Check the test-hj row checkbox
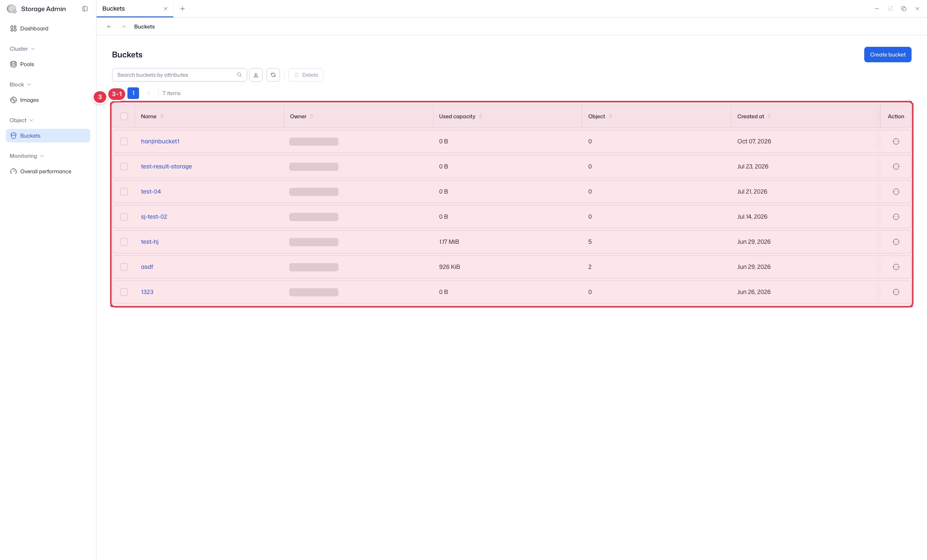This screenshot has height=560, width=927. tap(124, 242)
